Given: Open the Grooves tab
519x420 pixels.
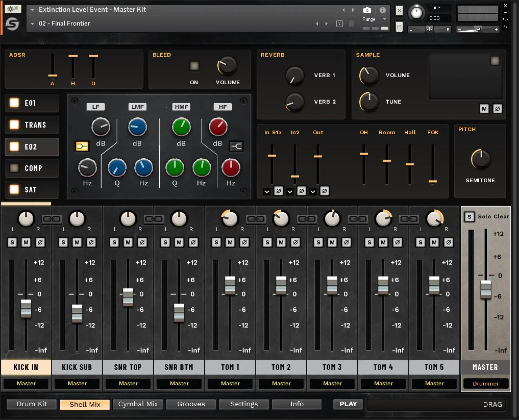Looking at the screenshot, I should coord(191,404).
